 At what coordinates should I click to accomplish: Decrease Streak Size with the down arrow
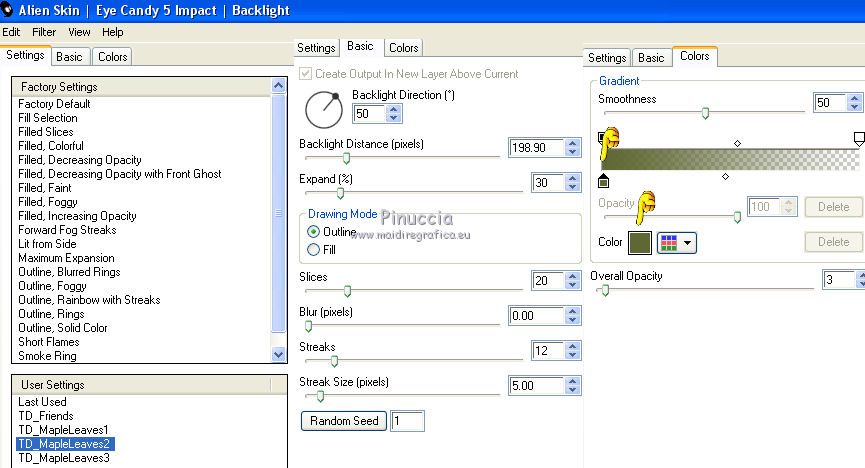573,390
